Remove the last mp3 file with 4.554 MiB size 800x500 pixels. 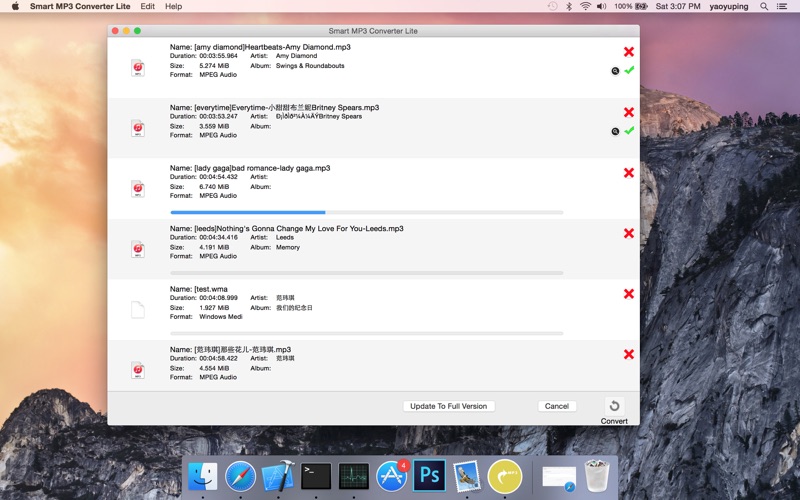(x=629, y=354)
